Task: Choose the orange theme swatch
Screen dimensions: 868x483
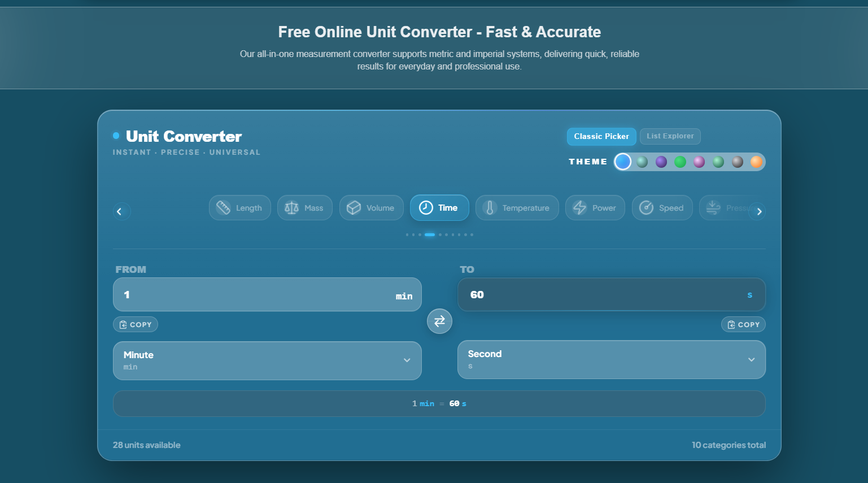Action: click(757, 162)
